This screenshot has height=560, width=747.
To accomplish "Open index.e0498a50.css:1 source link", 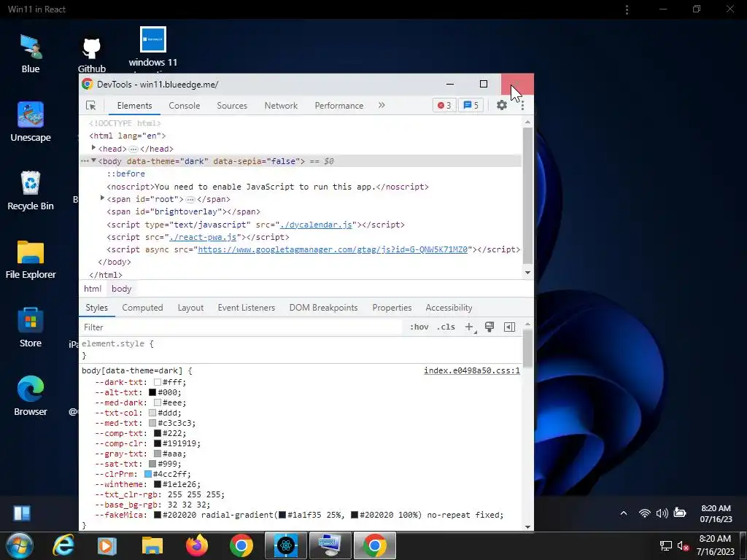I will [x=472, y=370].
